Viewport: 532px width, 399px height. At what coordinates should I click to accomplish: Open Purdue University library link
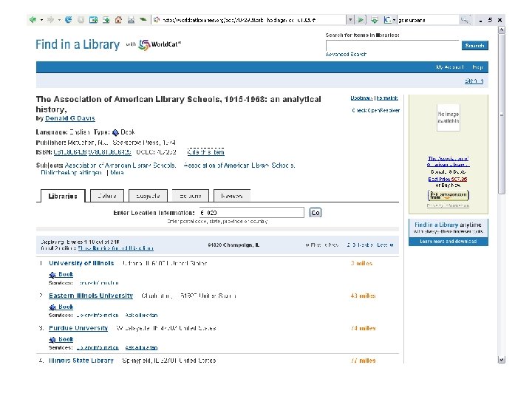(x=78, y=328)
